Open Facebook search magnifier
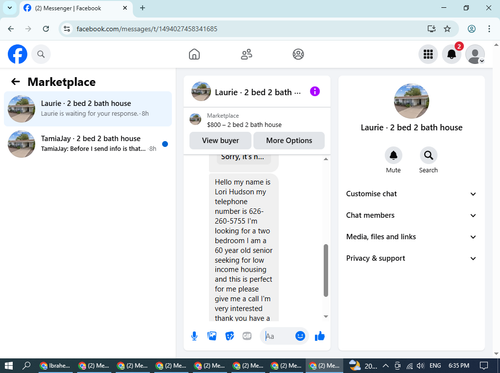 click(x=41, y=54)
